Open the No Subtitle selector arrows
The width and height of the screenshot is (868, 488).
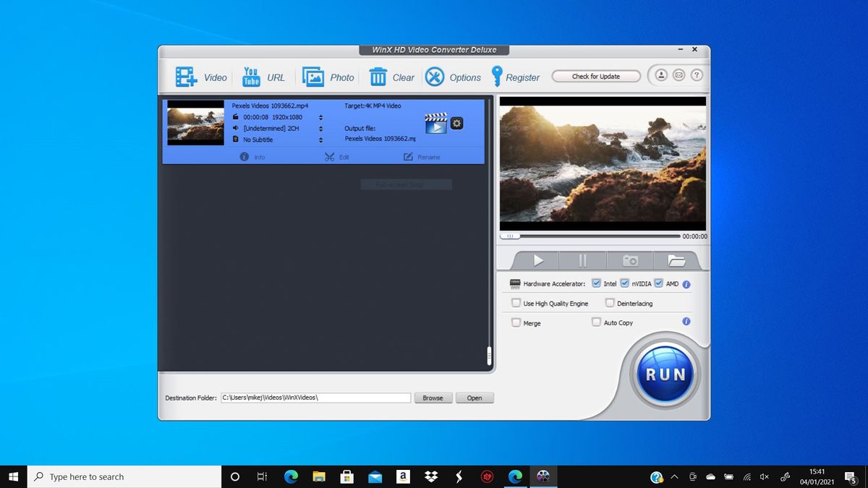pyautogui.click(x=320, y=140)
